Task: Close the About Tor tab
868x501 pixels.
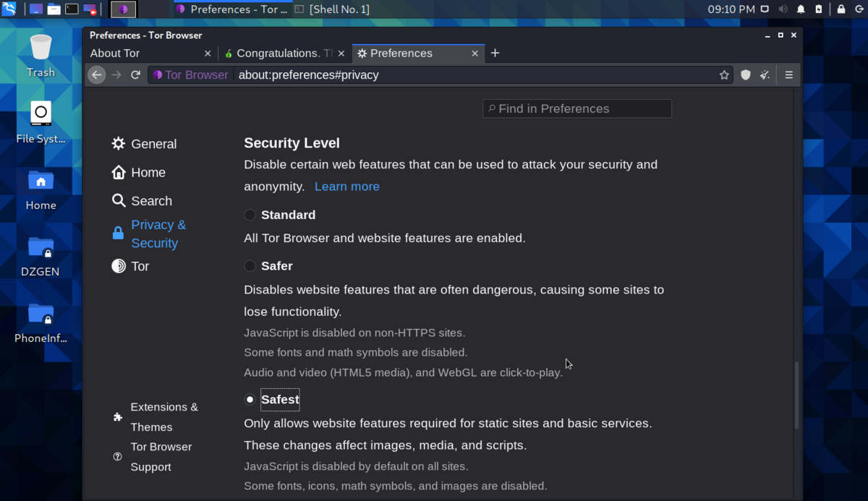Action: click(x=208, y=53)
